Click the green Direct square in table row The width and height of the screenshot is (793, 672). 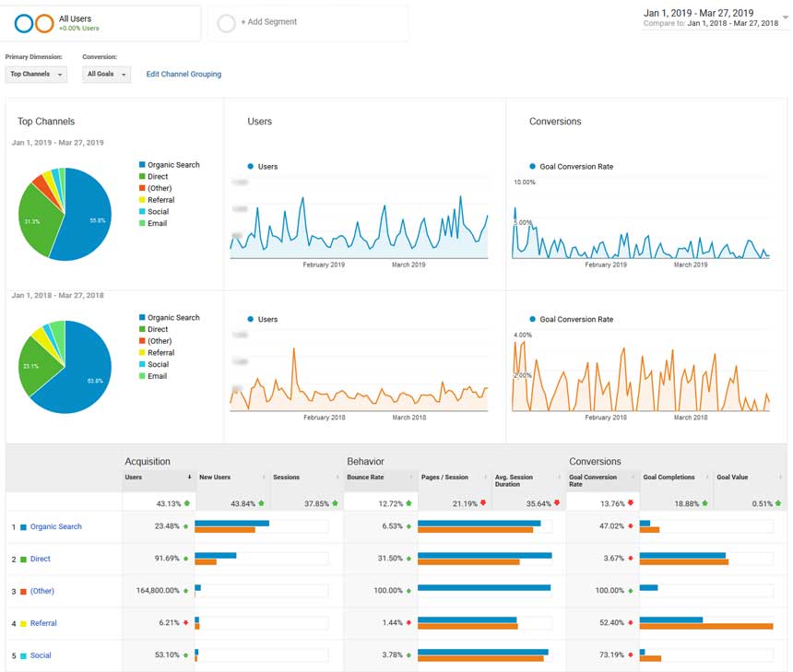point(23,560)
